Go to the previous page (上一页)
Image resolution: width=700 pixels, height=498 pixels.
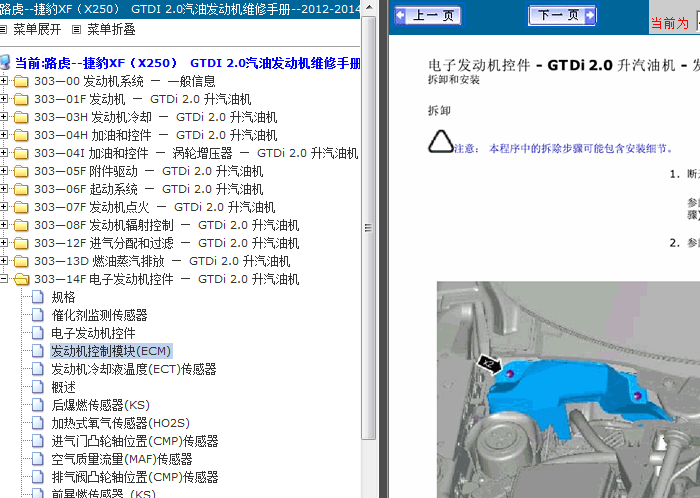pos(428,15)
